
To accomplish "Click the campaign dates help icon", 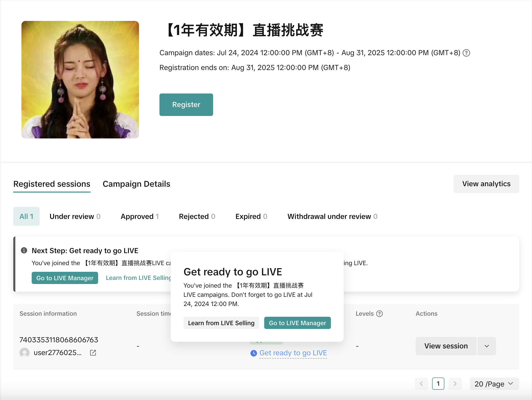I will (x=466, y=53).
